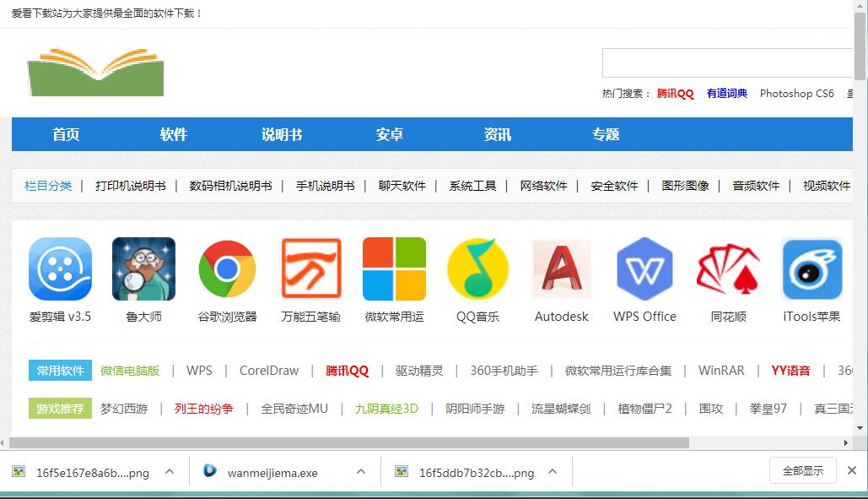
Task: Click the 驱动精灵 link
Action: pos(419,371)
